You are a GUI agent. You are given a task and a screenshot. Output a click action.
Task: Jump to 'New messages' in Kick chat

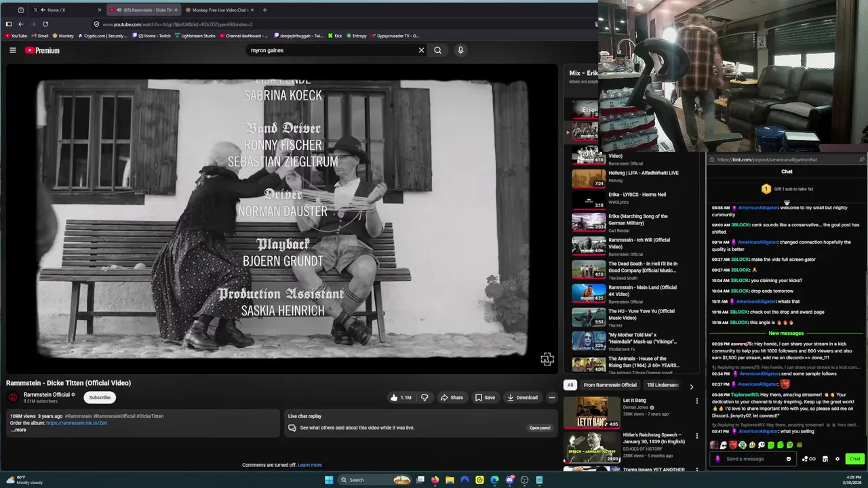(x=786, y=333)
